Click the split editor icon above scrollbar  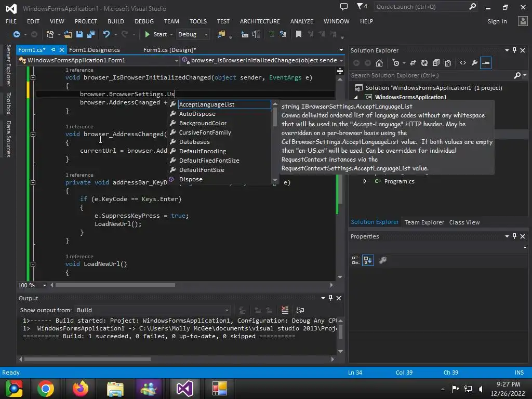point(340,71)
